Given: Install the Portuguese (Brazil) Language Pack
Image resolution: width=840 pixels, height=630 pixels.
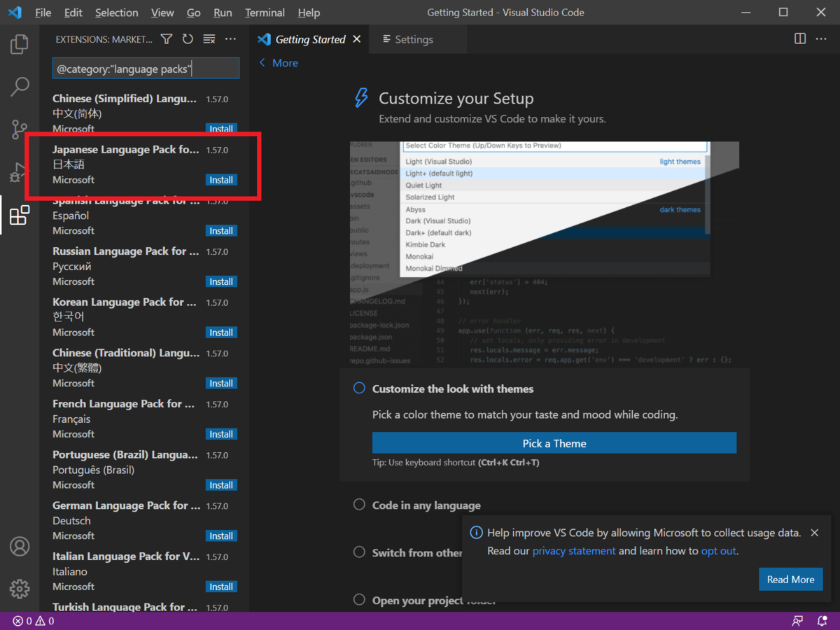Looking at the screenshot, I should (221, 485).
